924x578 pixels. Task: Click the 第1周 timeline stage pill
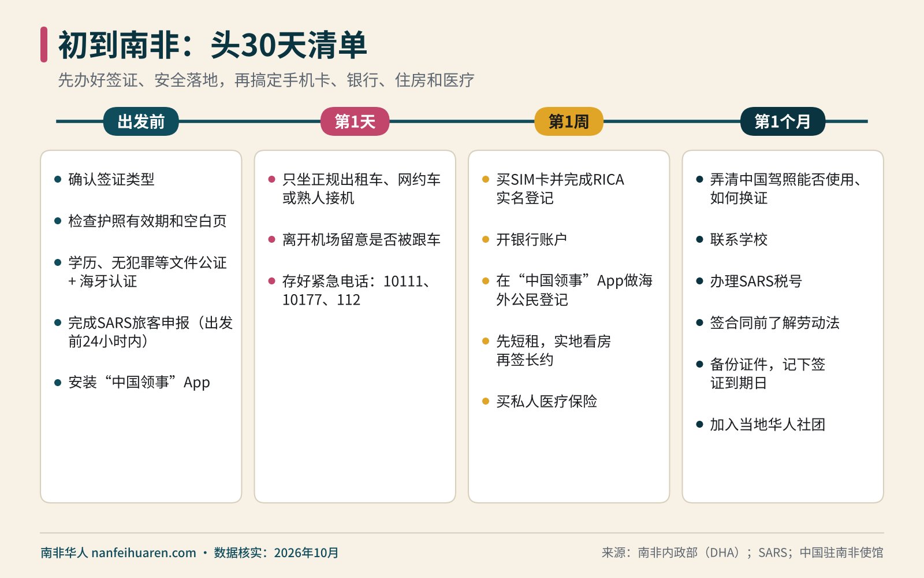click(569, 121)
